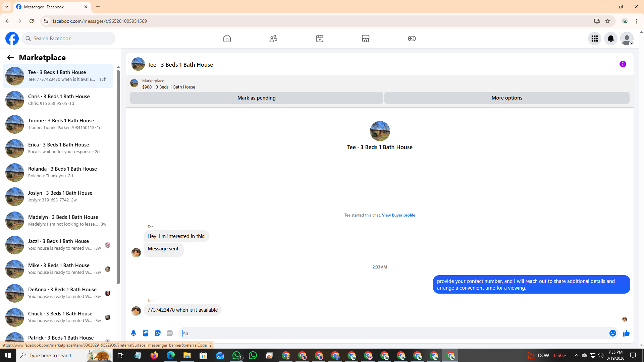The height and width of the screenshot is (362, 644).
Task: Expand the Chrome tab search dropdown
Action: pos(6,7)
